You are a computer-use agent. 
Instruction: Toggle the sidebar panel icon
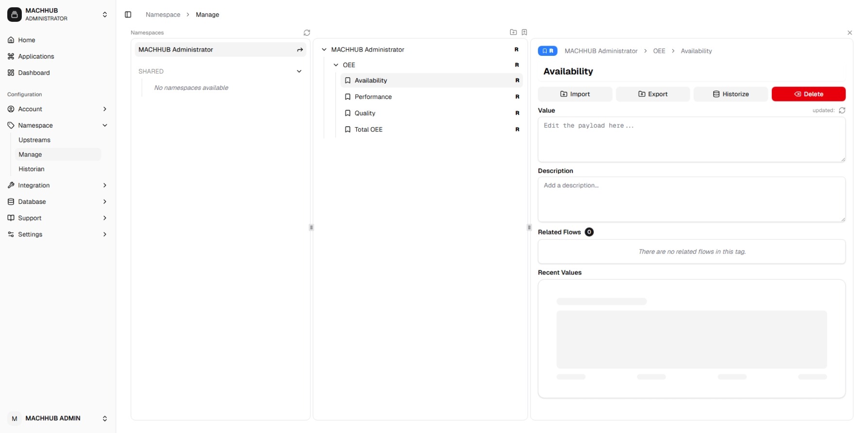[128, 15]
